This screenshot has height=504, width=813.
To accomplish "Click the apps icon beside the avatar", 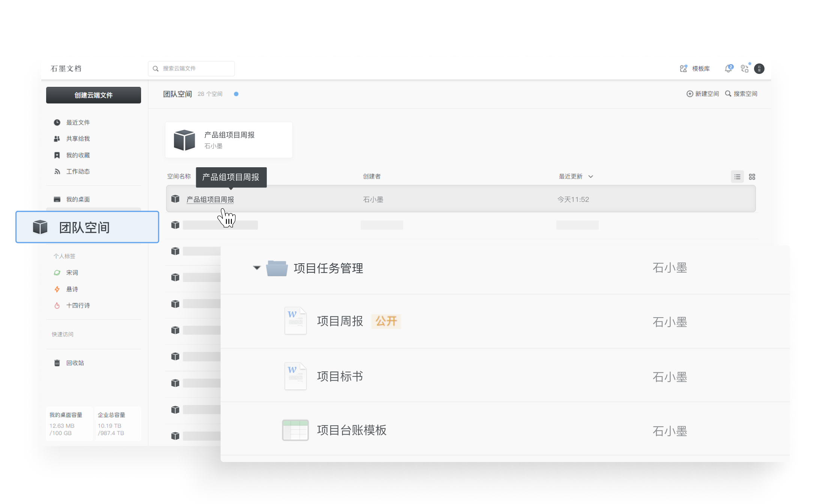I will [x=745, y=68].
